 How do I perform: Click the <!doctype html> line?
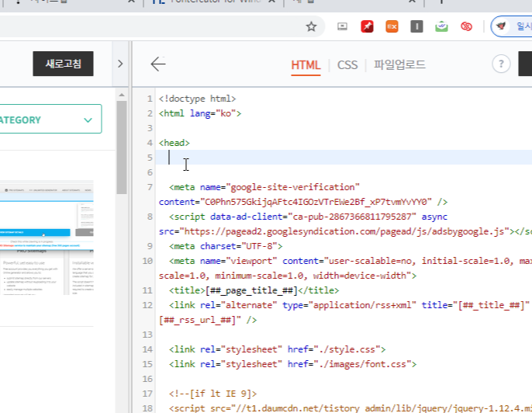197,99
